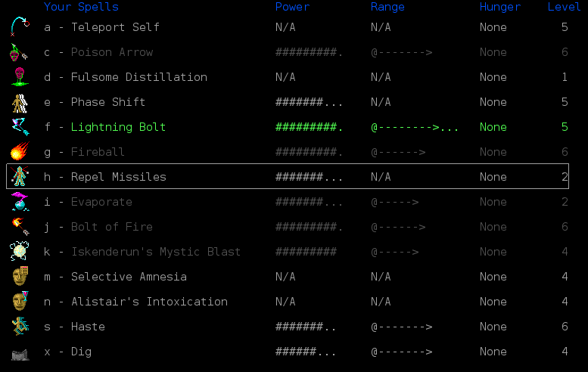Click the 'Lightning Bolt' spell label

118,127
